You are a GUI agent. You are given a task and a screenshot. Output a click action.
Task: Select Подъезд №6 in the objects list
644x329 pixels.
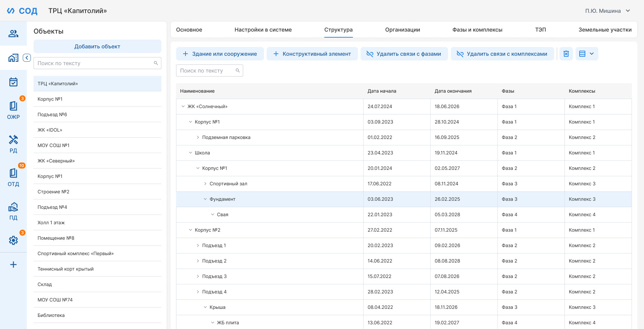(x=97, y=114)
